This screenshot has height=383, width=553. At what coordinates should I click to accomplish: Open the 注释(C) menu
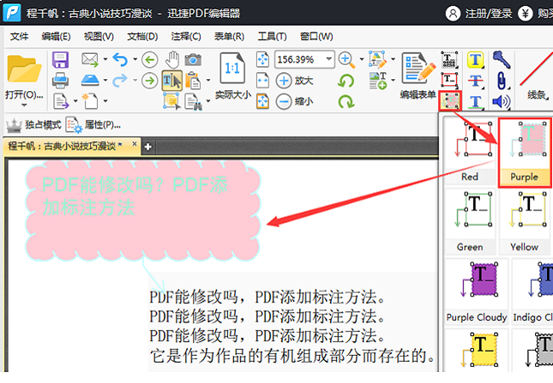[186, 36]
